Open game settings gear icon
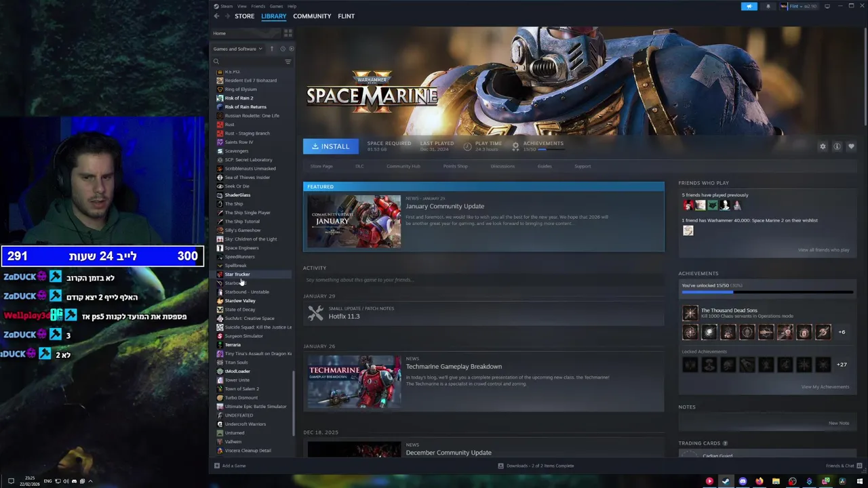Viewport: 868px width, 488px height. pos(823,146)
